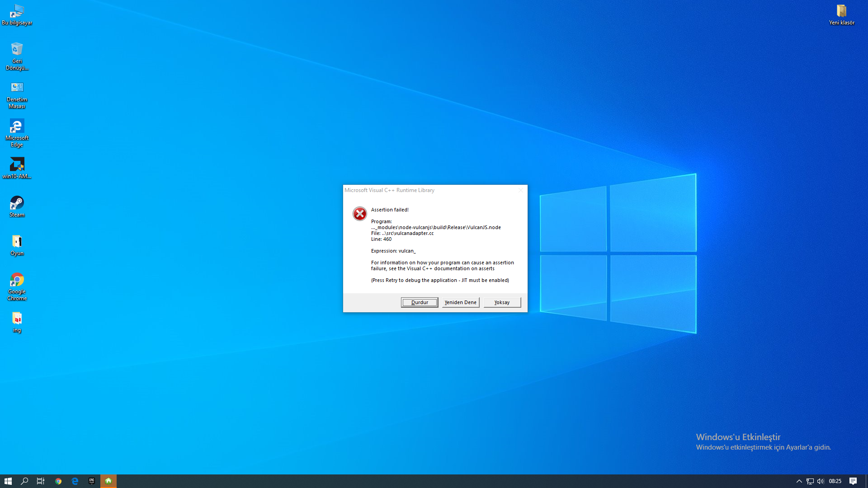This screenshot has width=868, height=488.
Task: Close the Visual C++ Runtime Library dialog
Action: pyautogui.click(x=520, y=190)
